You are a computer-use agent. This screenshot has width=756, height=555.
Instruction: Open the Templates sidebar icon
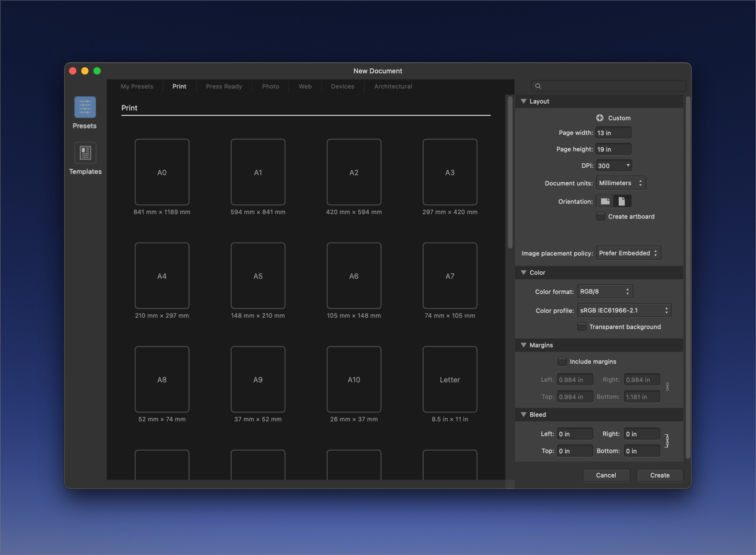coord(85,153)
